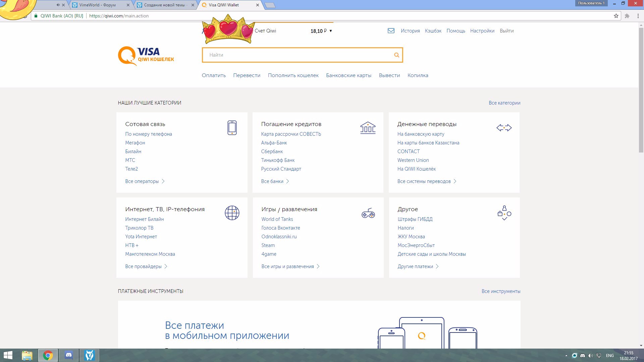Viewport: 644px width, 362px height.
Task: Click the Visa QIWI Koshelek logo
Action: (146, 56)
